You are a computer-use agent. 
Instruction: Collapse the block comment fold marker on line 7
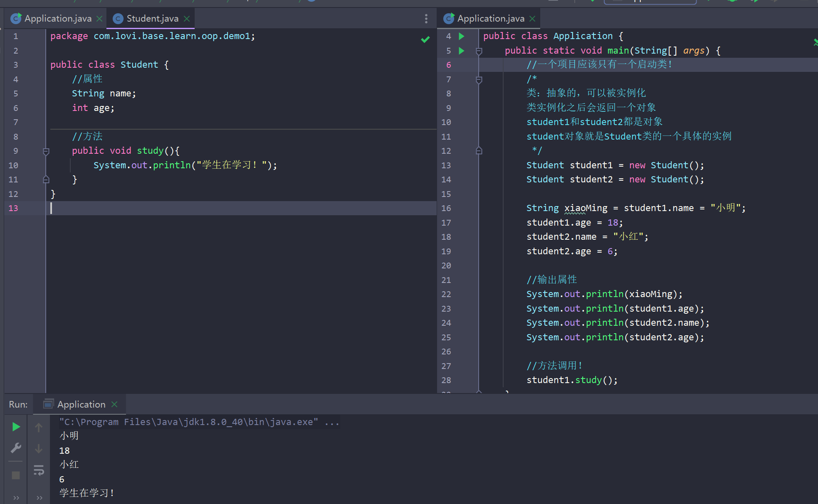tap(479, 80)
